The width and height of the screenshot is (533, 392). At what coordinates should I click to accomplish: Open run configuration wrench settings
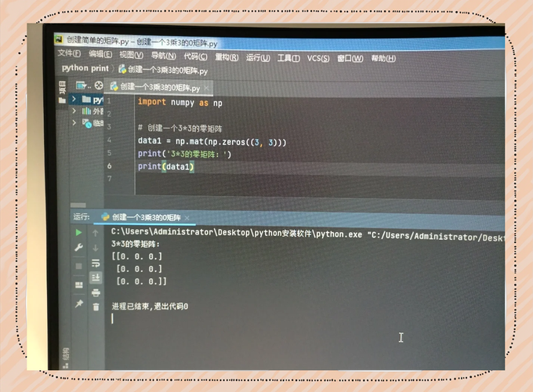(78, 247)
